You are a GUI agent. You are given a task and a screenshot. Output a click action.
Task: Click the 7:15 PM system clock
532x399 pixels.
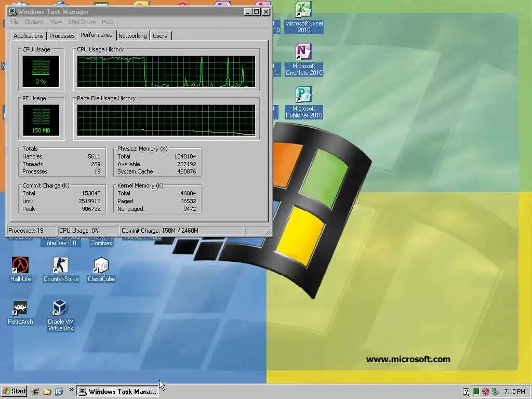coord(514,392)
